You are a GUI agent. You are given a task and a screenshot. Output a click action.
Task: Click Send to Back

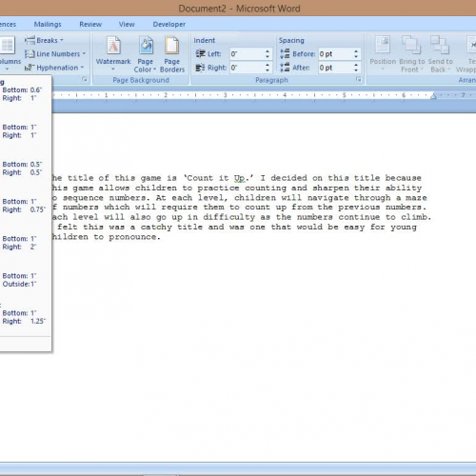pos(440,54)
